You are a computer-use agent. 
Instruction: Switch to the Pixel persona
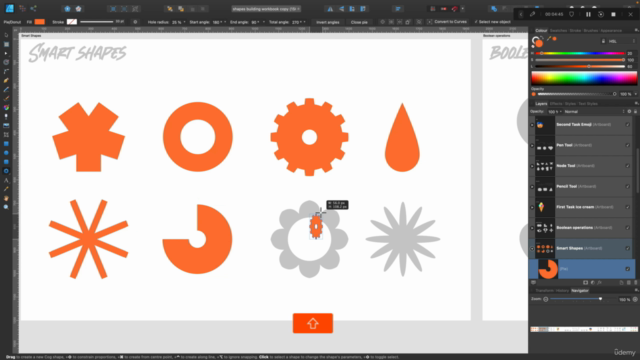tap(22, 8)
